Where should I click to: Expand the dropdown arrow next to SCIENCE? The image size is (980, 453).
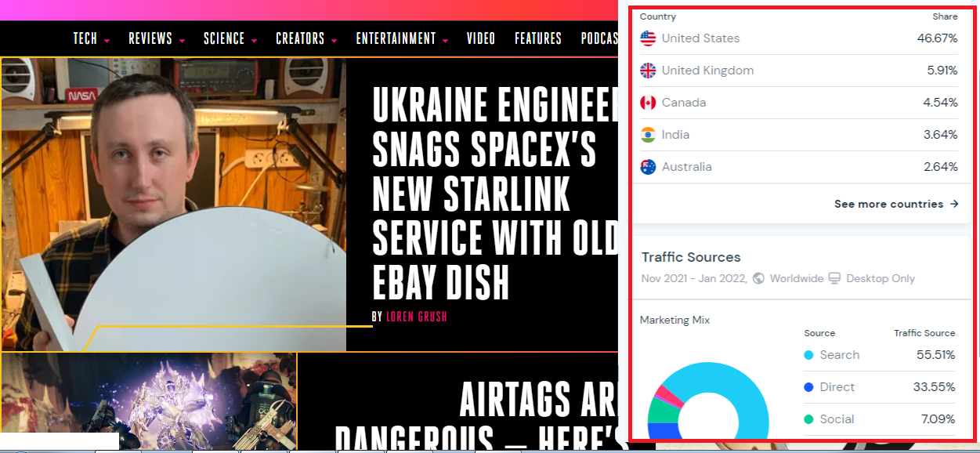[x=254, y=41]
